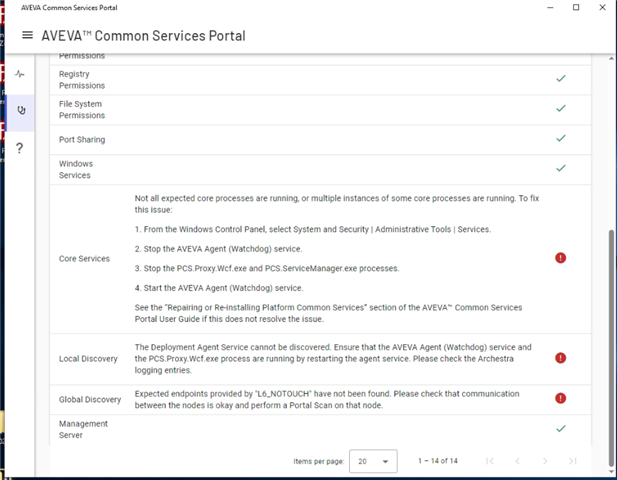Click the Management Server green checkmark
The width and height of the screenshot is (617, 480).
pyautogui.click(x=561, y=428)
